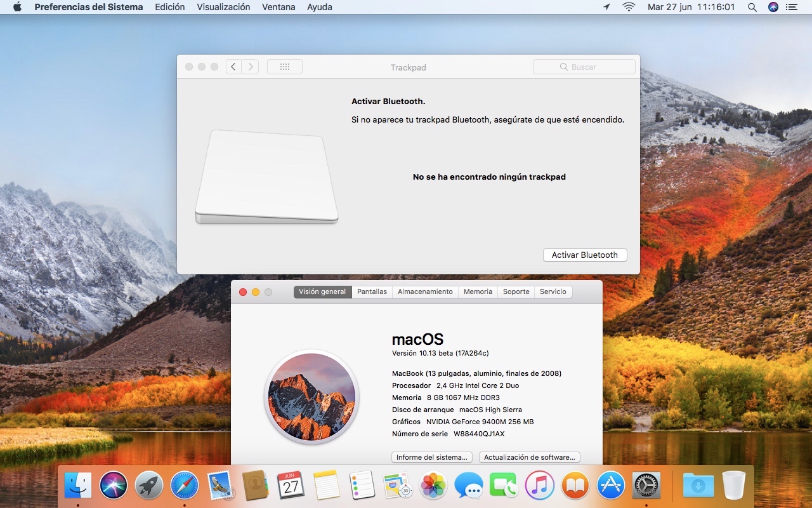Go forward in Trackpad preferences window
This screenshot has width=812, height=508.
pyautogui.click(x=251, y=67)
